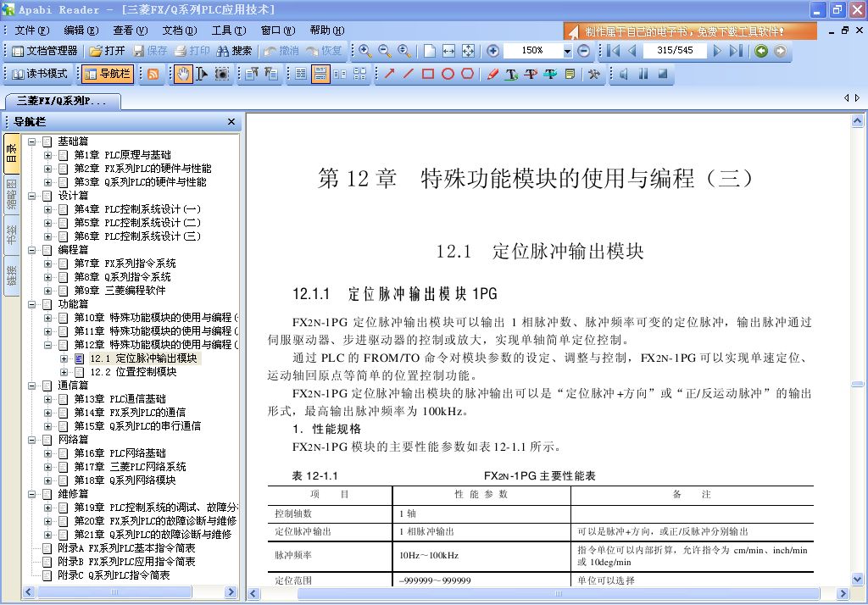
Task: Pick the rectangle drawing tool
Action: pos(428,74)
